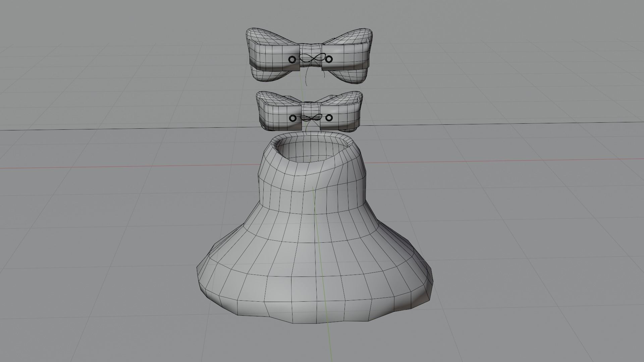
Task: Select the bell-shaped dress mesh
Action: coord(314,228)
